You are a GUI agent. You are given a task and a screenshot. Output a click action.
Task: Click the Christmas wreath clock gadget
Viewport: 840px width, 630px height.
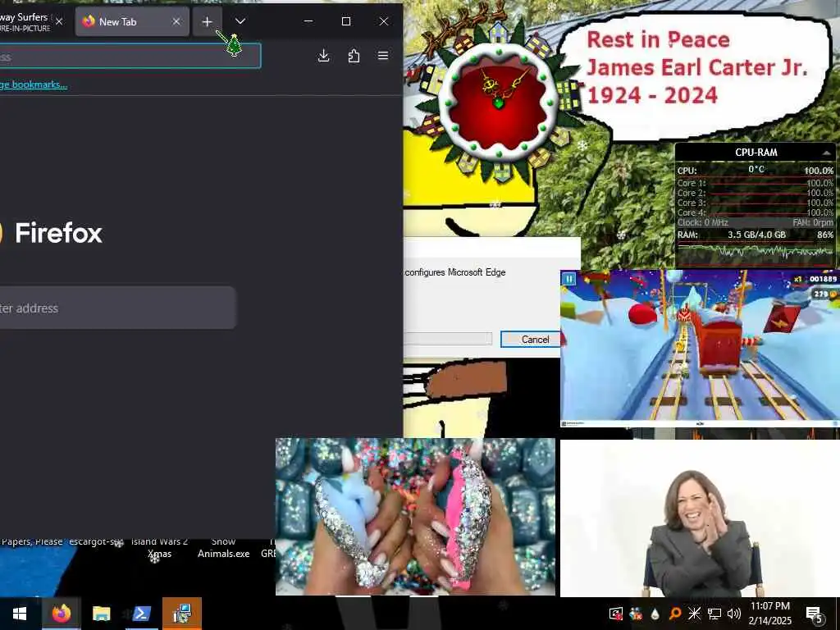[x=498, y=103]
